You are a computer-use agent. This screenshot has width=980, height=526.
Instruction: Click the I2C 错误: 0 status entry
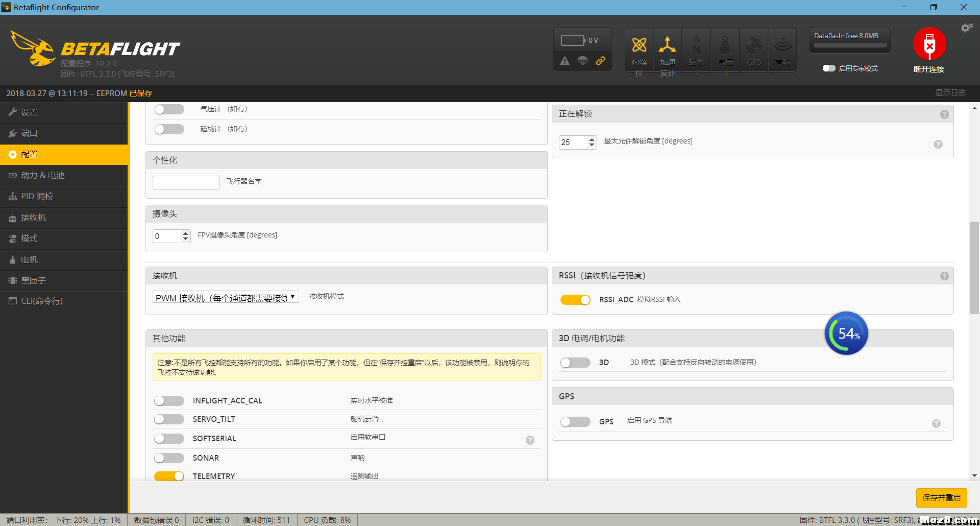coord(210,520)
